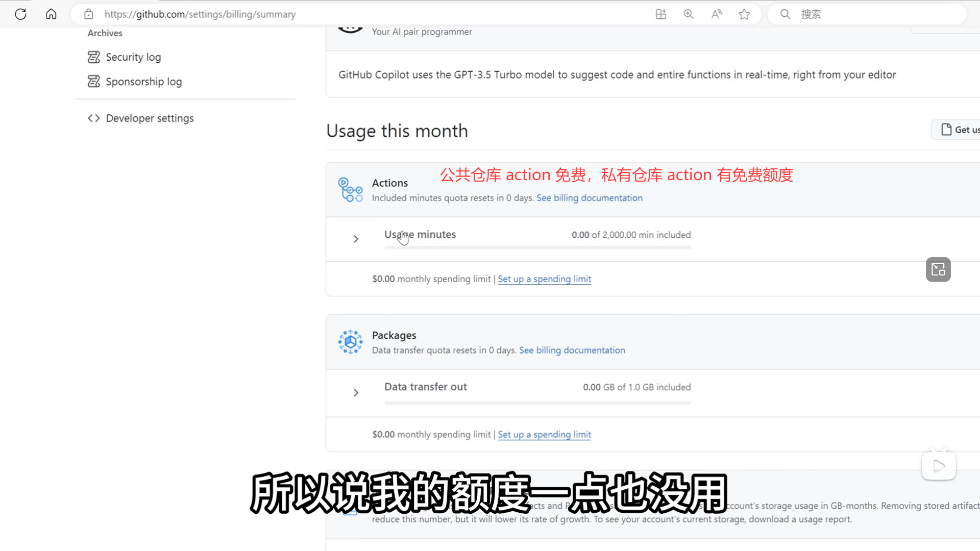Add page to favorites with star icon

click(x=744, y=14)
